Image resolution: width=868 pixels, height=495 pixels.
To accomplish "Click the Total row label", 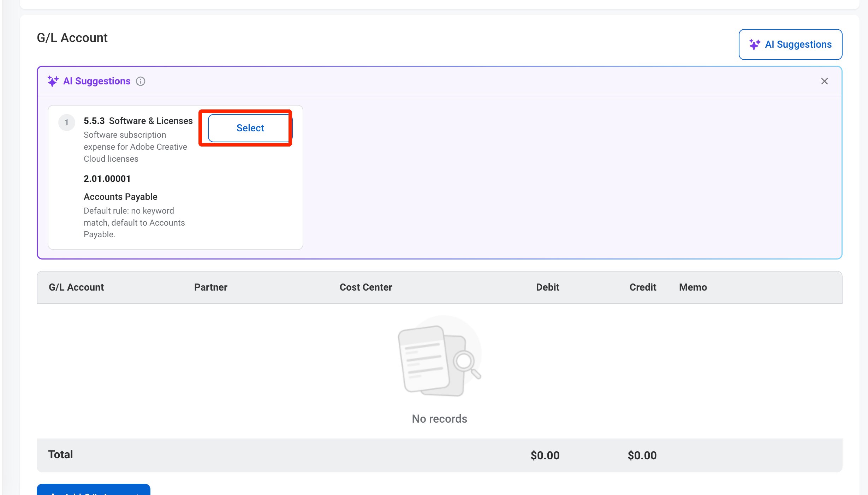I will pyautogui.click(x=60, y=454).
